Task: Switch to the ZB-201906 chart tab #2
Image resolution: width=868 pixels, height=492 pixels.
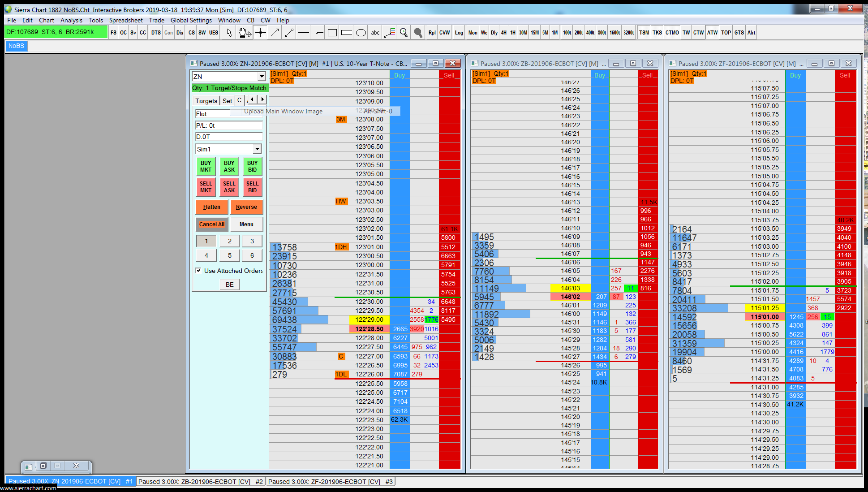Action: point(200,482)
